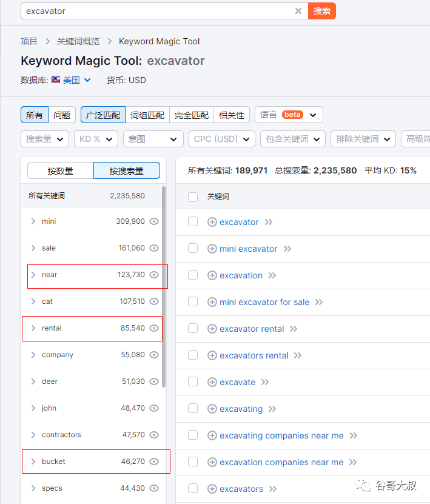Add excavators rental with plus icon
430x504 pixels.
212,355
